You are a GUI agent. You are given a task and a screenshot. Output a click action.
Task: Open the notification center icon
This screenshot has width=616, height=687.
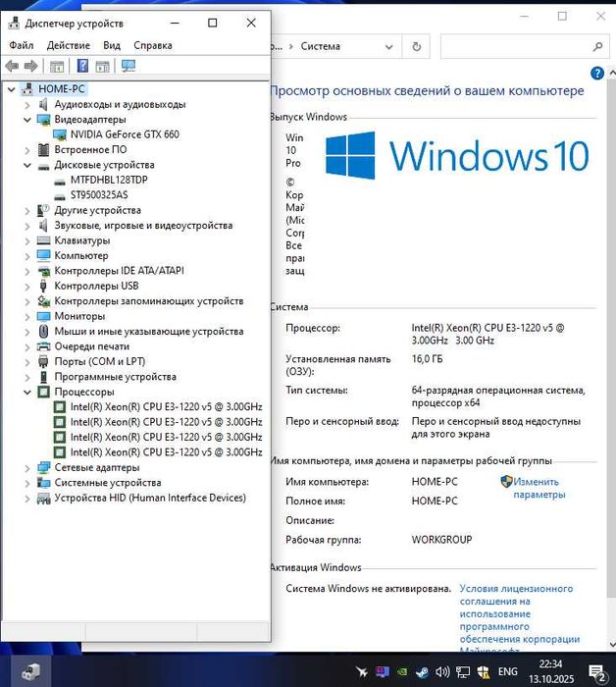(597, 672)
